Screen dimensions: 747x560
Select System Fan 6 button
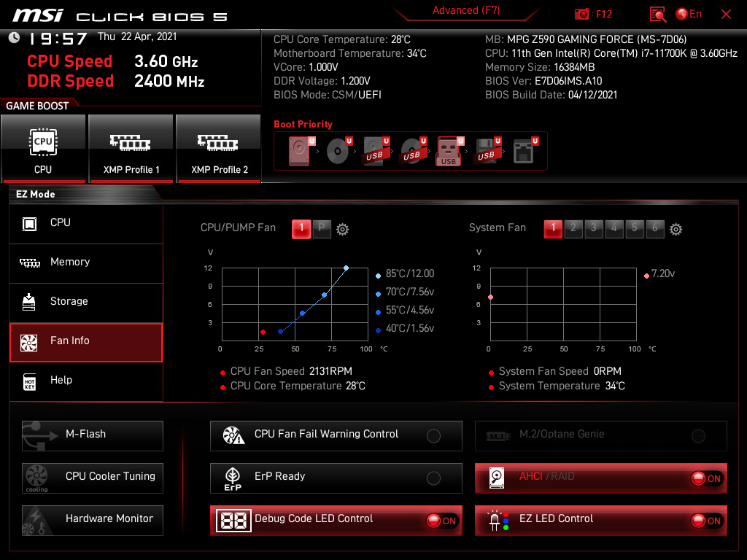[656, 229]
